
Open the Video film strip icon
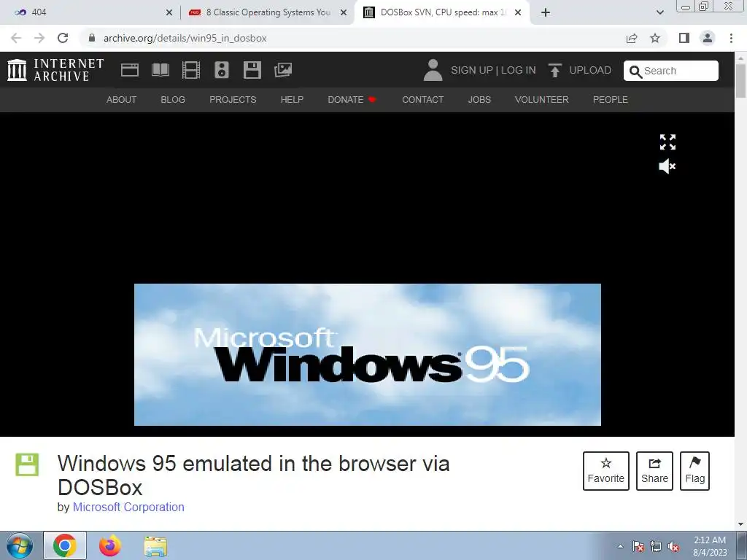click(x=191, y=70)
